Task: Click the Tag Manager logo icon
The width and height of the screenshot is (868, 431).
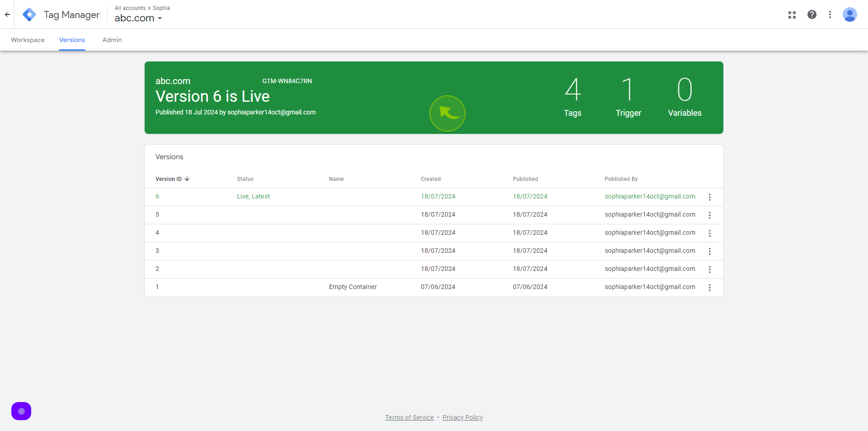Action: (29, 14)
